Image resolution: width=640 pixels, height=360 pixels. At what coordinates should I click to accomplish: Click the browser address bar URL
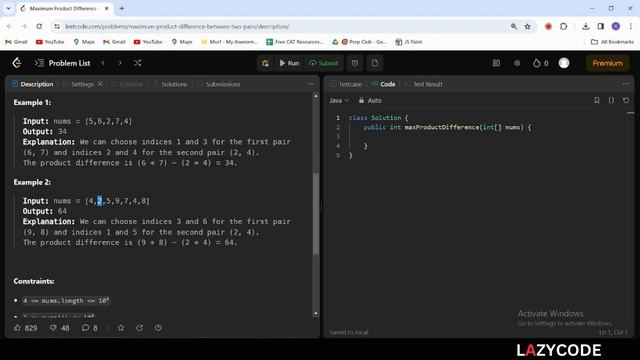pos(177,27)
